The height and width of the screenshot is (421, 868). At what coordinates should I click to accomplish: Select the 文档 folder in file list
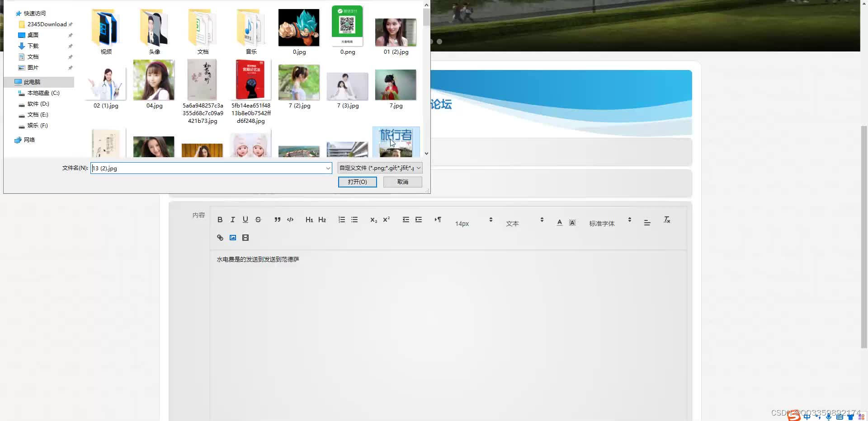[203, 31]
